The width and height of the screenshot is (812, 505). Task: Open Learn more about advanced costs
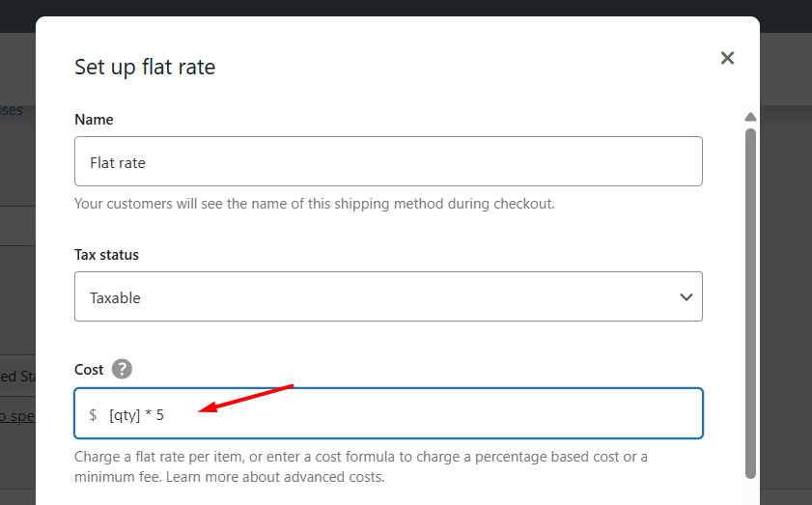click(x=275, y=477)
